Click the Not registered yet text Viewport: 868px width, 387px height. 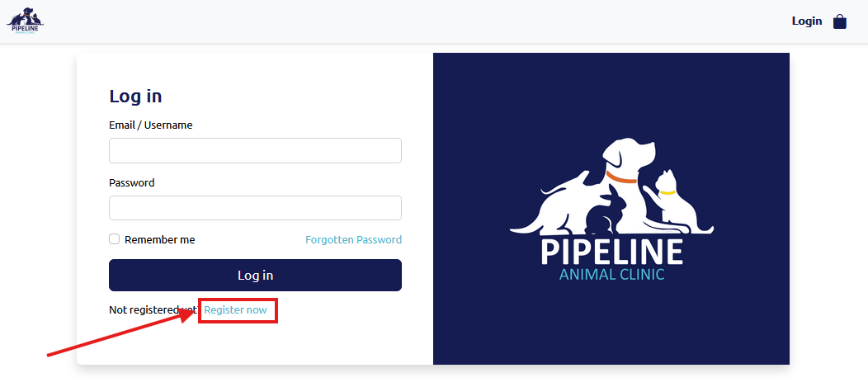[x=149, y=310]
